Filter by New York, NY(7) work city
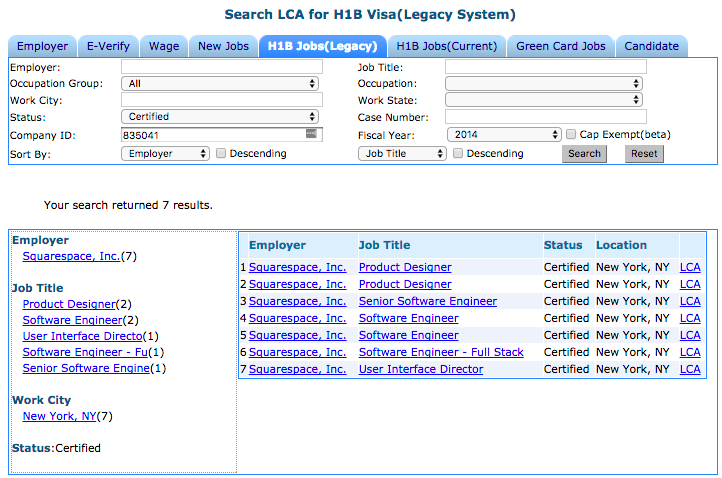 pos(59,416)
